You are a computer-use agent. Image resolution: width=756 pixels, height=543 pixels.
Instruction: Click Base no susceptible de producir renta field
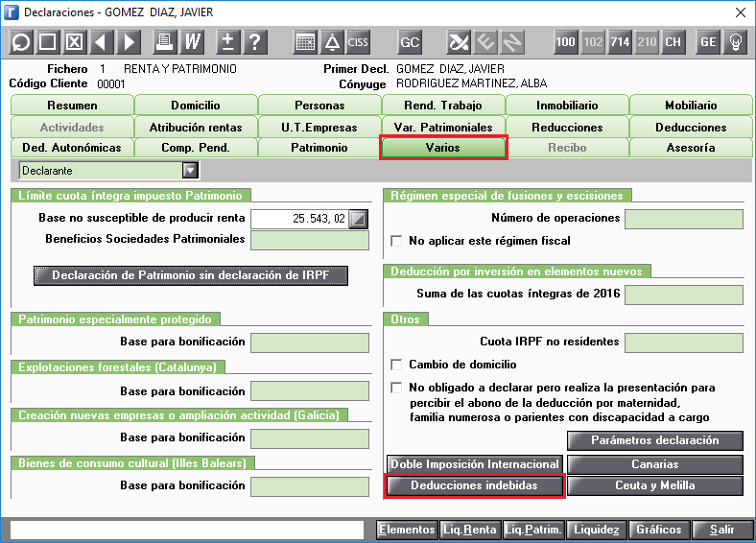click(300, 219)
